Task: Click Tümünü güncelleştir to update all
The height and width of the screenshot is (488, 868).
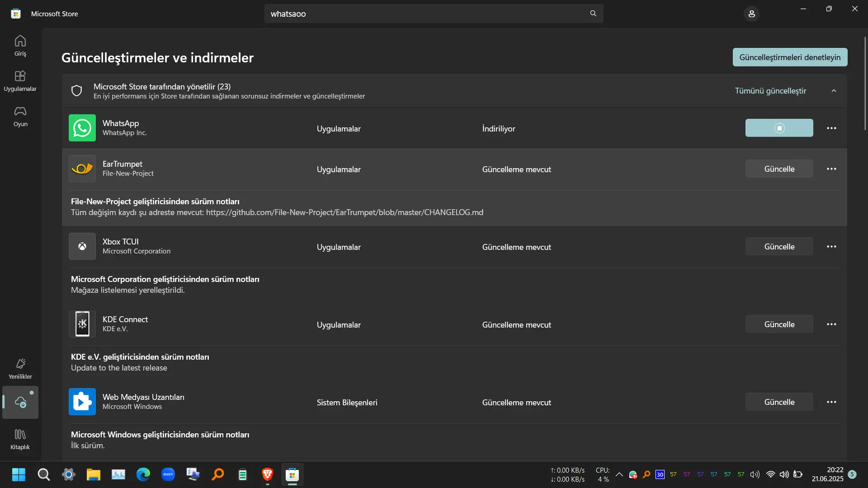Action: coord(770,91)
